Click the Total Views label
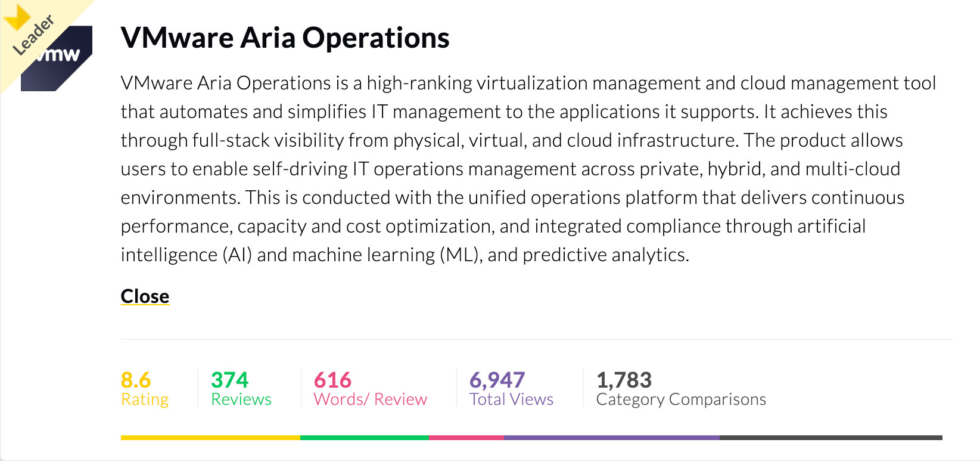Image resolution: width=980 pixels, height=461 pixels. (511, 400)
